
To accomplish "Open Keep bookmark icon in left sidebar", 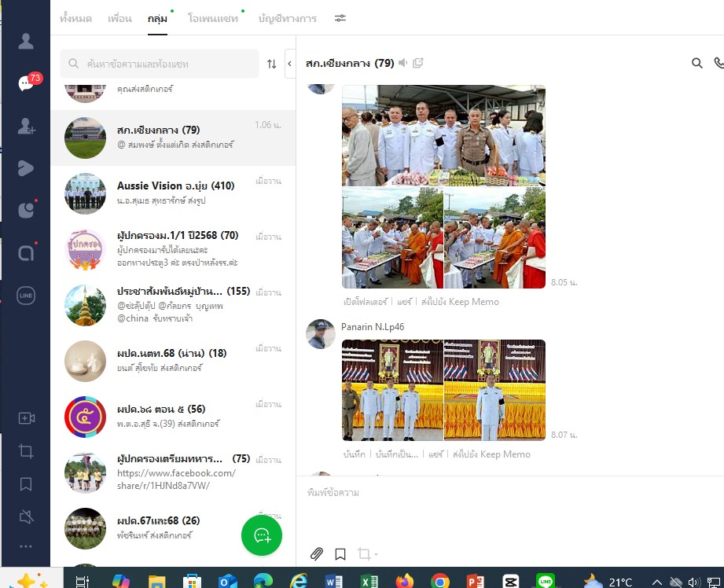I will (x=26, y=483).
